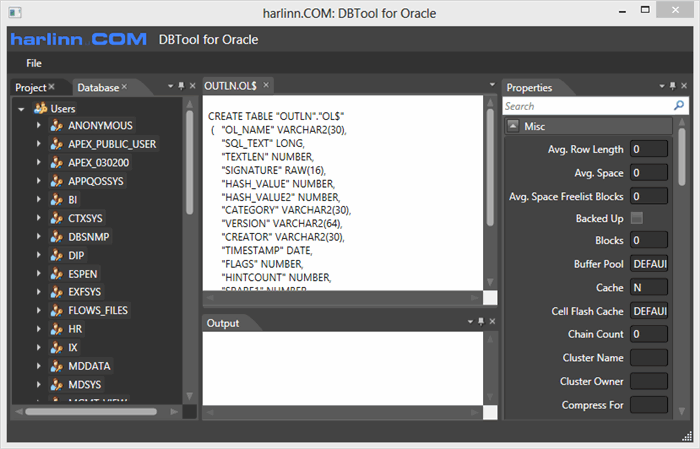Select the Output panel tab
The width and height of the screenshot is (700, 449).
coord(223,323)
